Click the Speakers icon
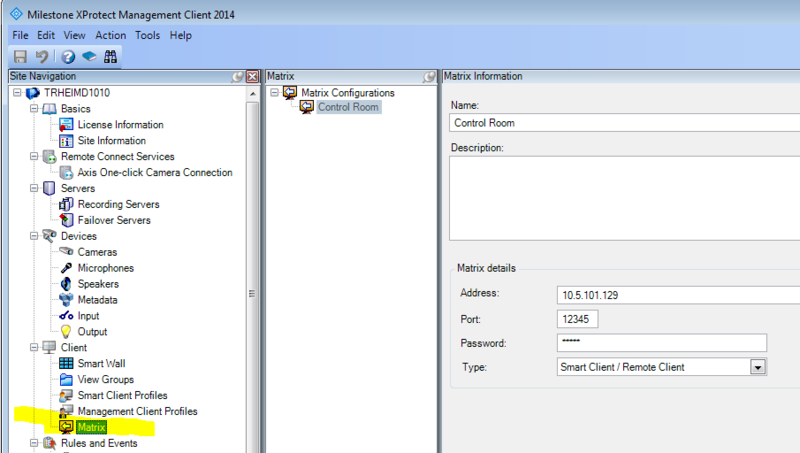The image size is (800, 453). pos(66,284)
